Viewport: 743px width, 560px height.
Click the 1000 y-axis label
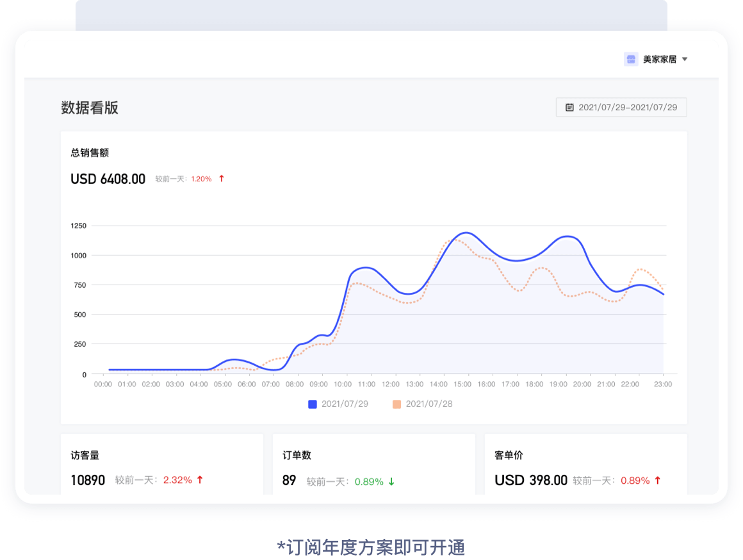pyautogui.click(x=79, y=256)
